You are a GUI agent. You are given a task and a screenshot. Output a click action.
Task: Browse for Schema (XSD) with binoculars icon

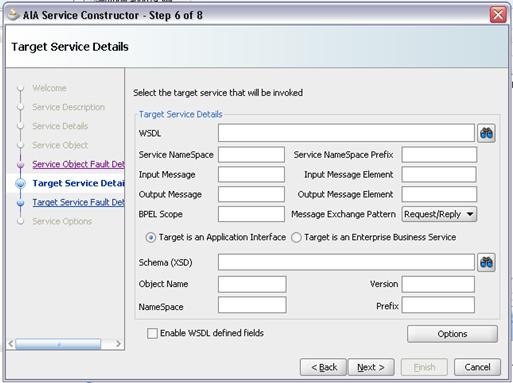pos(486,262)
